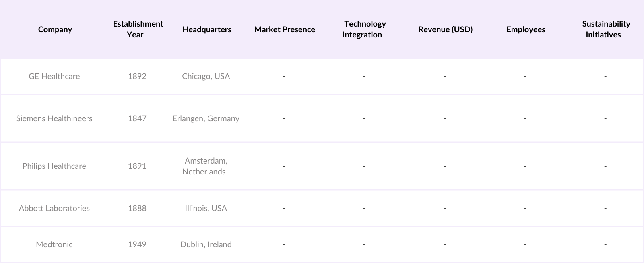This screenshot has width=644, height=263.
Task: Select the GE Healthcare cell
Action: tap(54, 76)
